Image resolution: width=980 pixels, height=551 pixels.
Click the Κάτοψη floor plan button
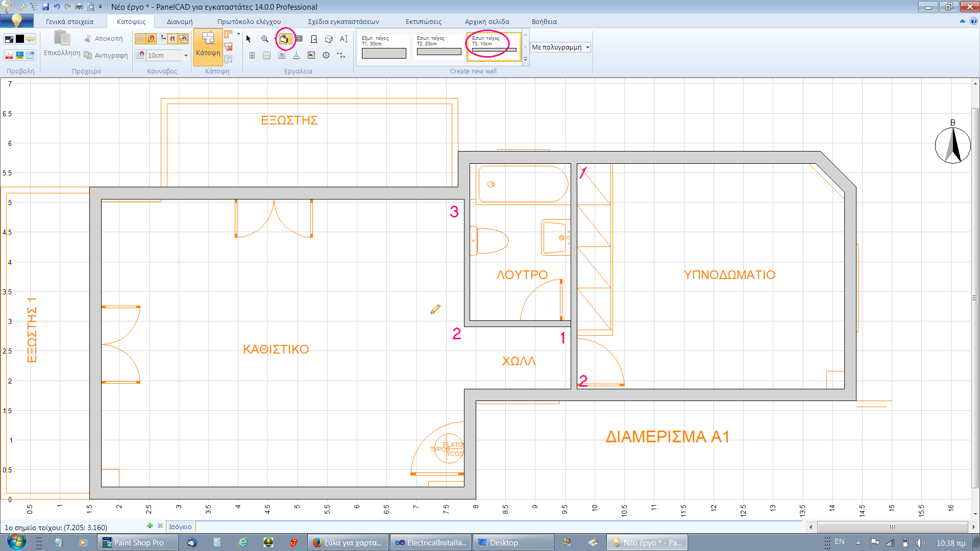[x=208, y=46]
